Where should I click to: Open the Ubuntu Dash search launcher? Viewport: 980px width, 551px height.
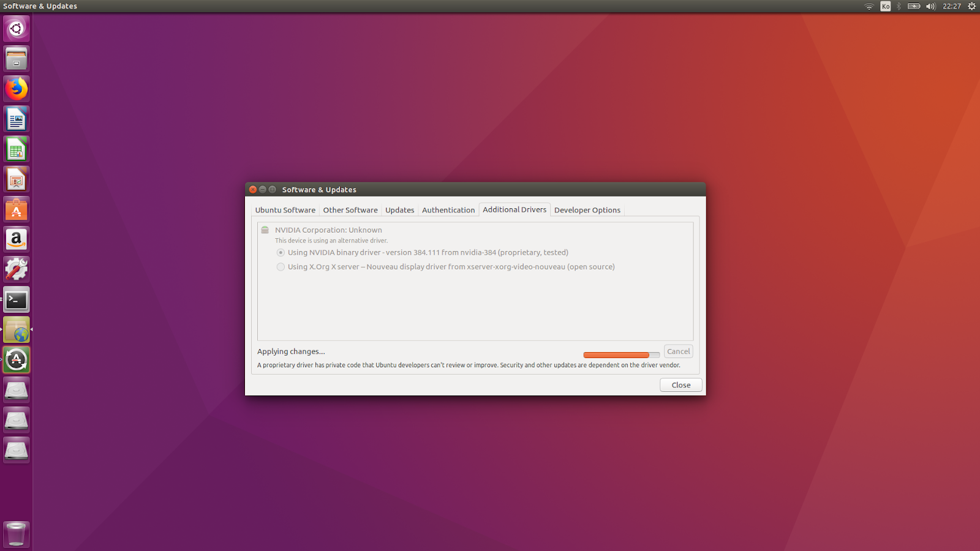pos(17,29)
